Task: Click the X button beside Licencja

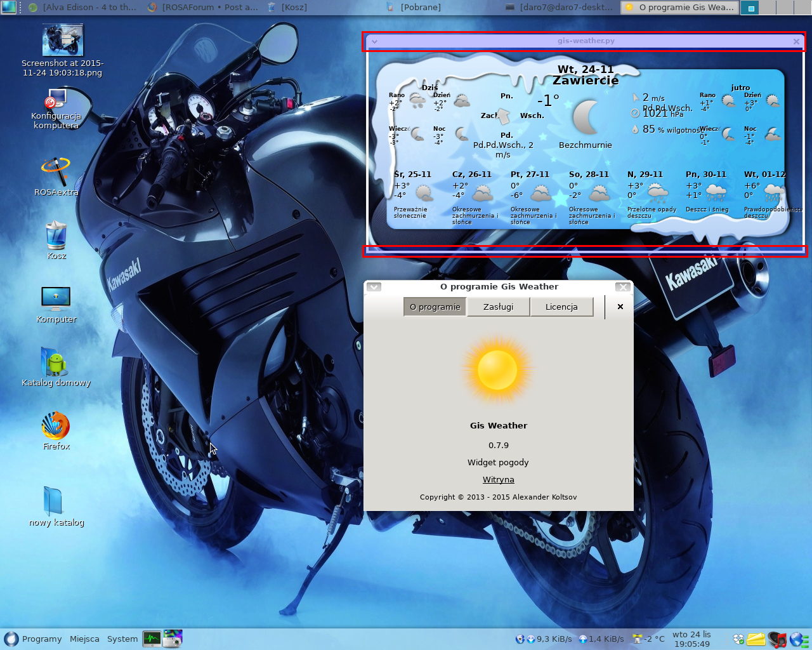Action: point(620,307)
